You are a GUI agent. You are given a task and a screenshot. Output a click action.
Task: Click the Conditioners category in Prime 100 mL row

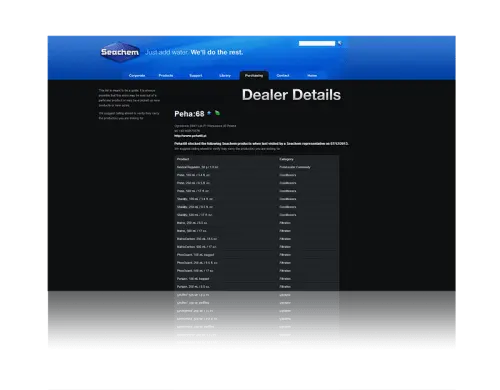point(288,175)
